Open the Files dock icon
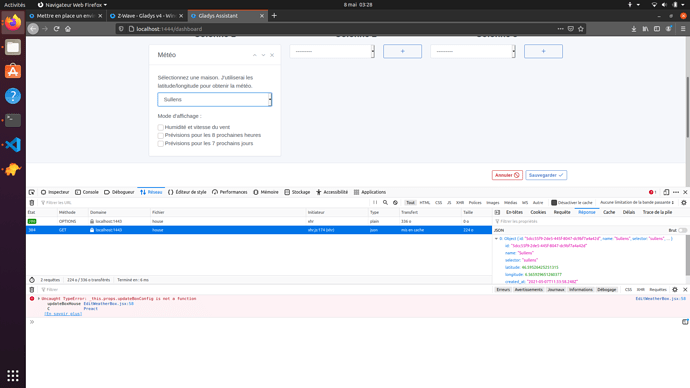690x388 pixels. 13,47
